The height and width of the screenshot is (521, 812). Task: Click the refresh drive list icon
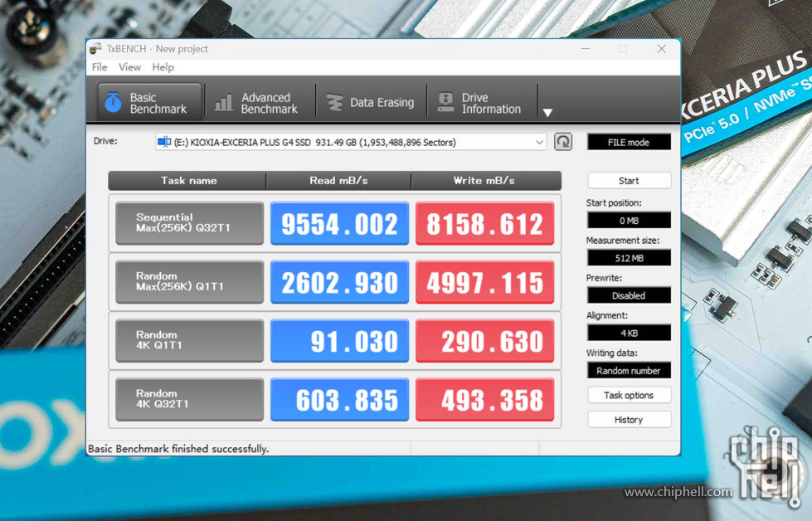[563, 141]
